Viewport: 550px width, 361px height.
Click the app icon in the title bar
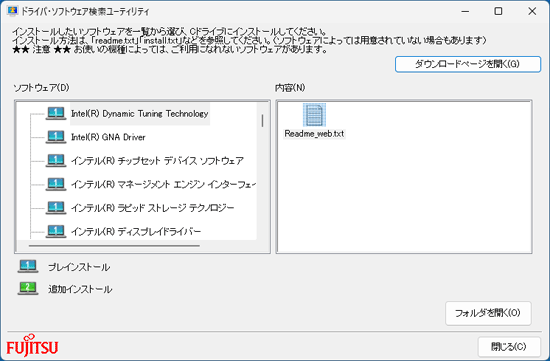13,11
